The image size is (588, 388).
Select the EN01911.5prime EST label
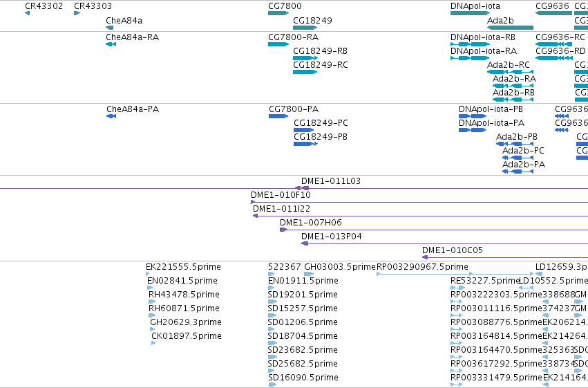point(303,281)
